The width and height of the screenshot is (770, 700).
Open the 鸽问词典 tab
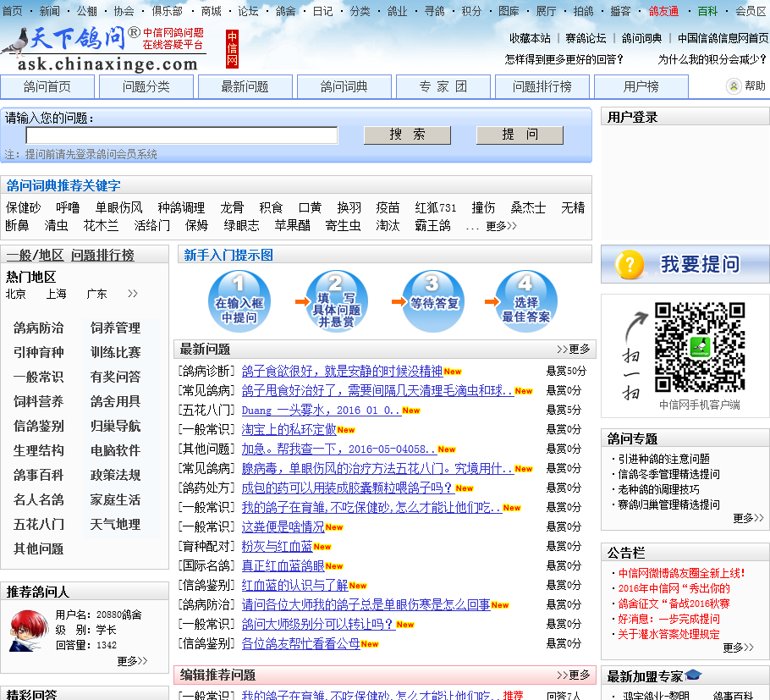pyautogui.click(x=344, y=87)
